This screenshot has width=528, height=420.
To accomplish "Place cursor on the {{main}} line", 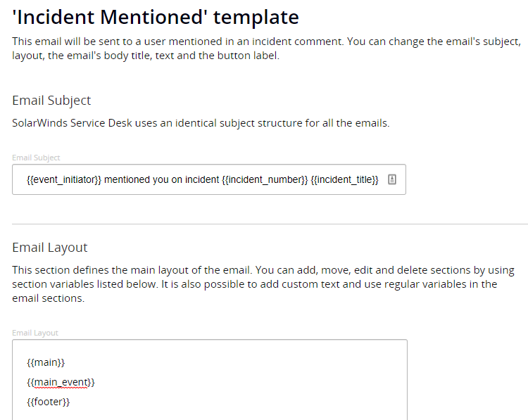I will pyautogui.click(x=46, y=362).
